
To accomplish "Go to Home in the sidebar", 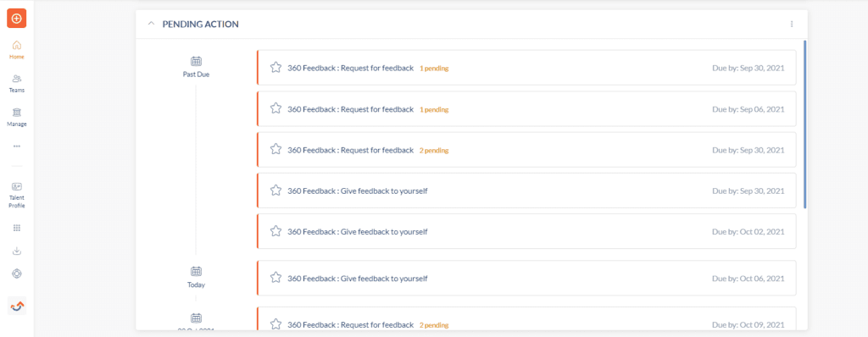I will pos(17,50).
